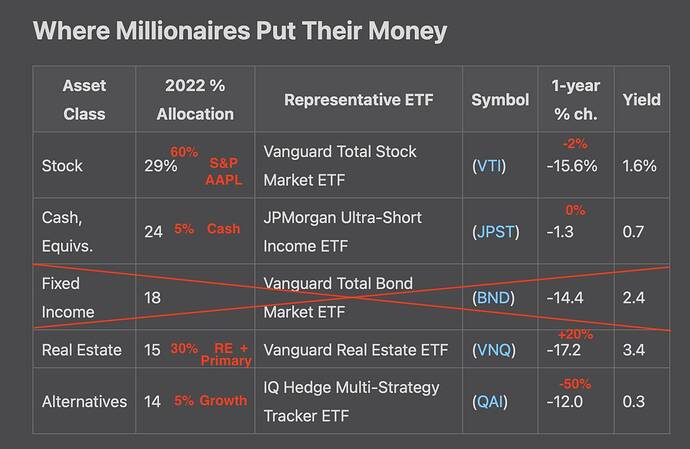This screenshot has height=449, width=690.
Task: Click the Vanguard Total Stock Market ETF cell
Action: coord(359,166)
